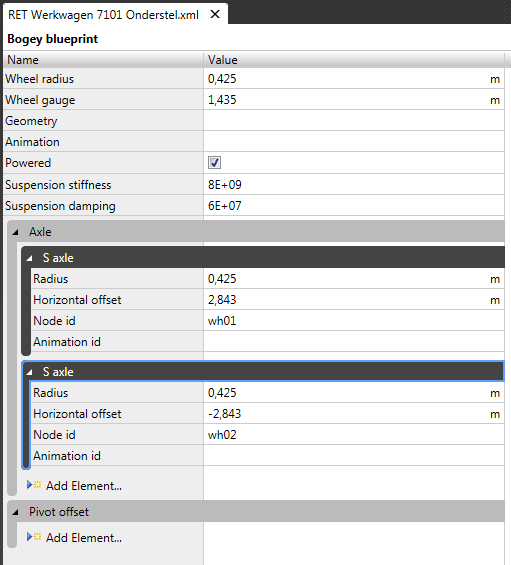
Task: Edit the Node id field wh01
Action: (x=354, y=321)
